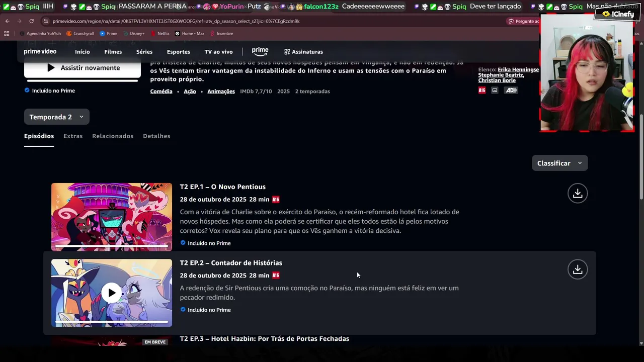
Task: Go to TV ao vivo
Action: coord(218,52)
